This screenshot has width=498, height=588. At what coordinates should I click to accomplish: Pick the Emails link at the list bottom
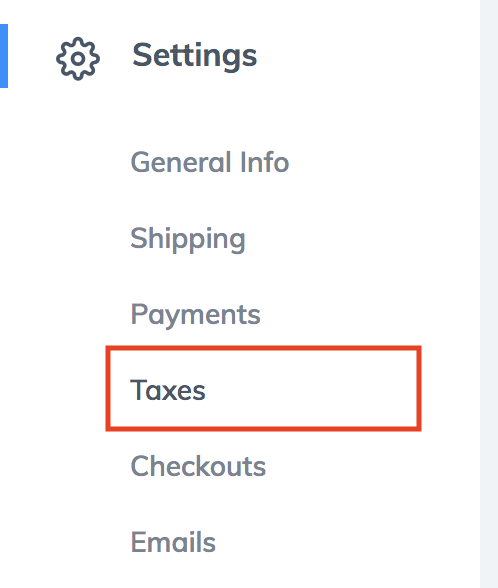pyautogui.click(x=173, y=542)
